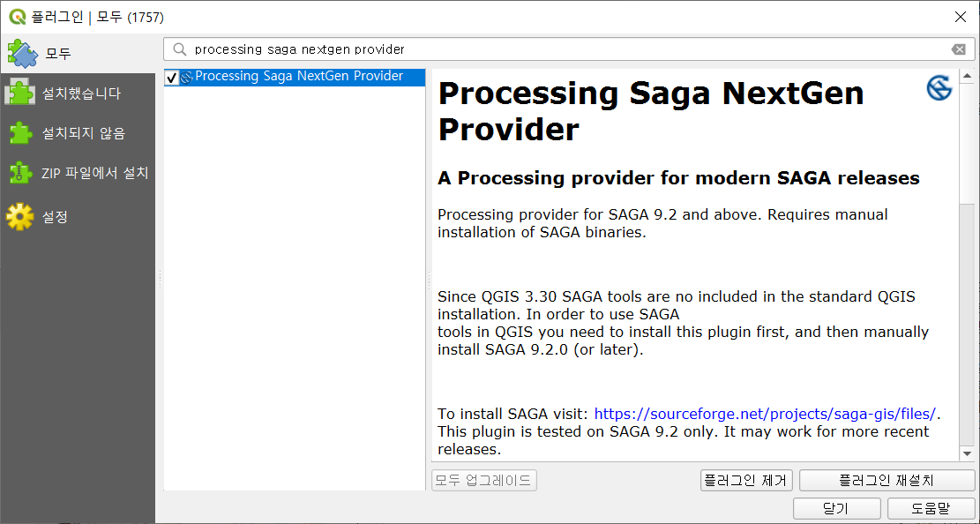Click the QGIS logo in the title bar
Image resolution: width=980 pixels, height=524 pixels.
coord(17,17)
